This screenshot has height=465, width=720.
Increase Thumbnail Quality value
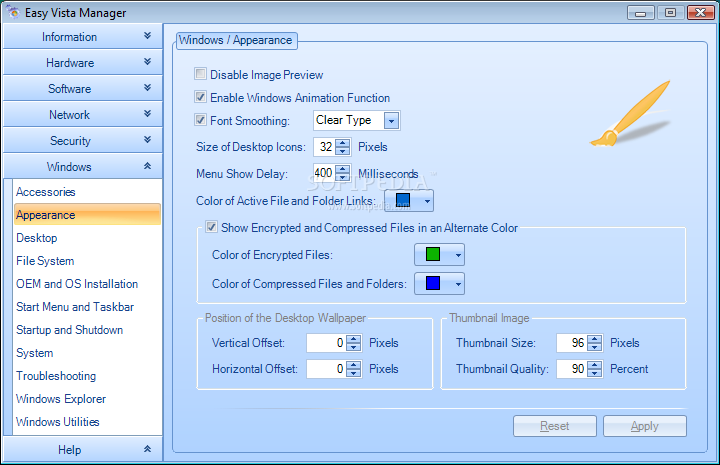point(595,365)
